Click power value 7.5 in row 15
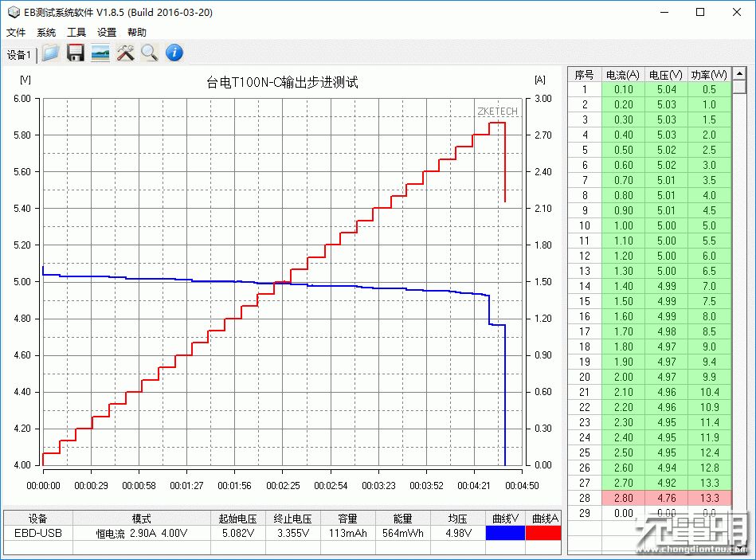 709,301
